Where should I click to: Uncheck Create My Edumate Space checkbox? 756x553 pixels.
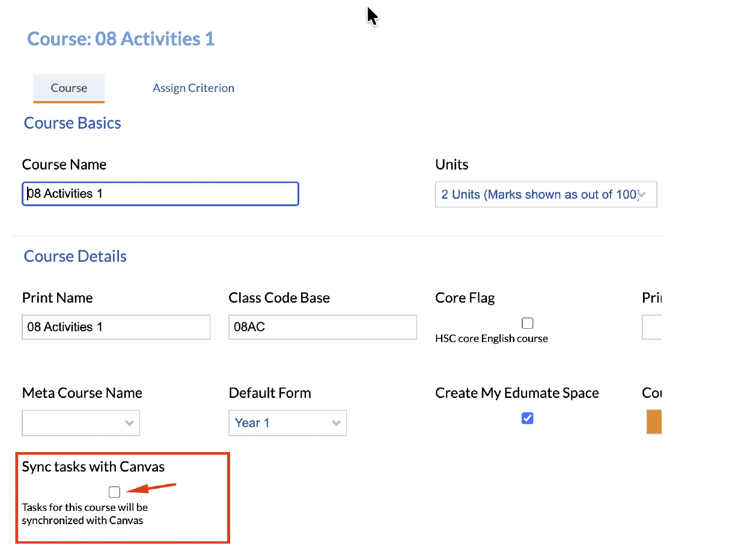point(528,418)
